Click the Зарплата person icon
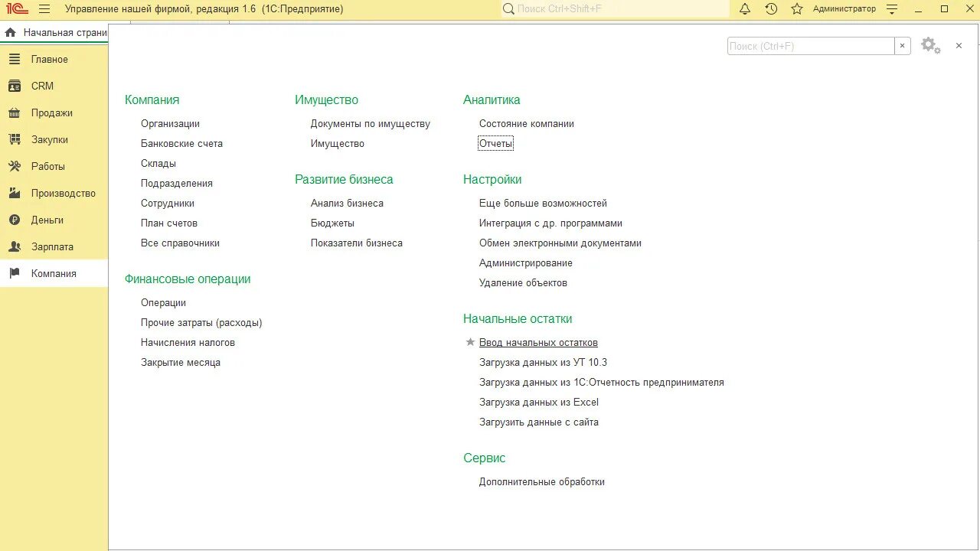The height and width of the screenshot is (551, 980). pyautogui.click(x=15, y=246)
